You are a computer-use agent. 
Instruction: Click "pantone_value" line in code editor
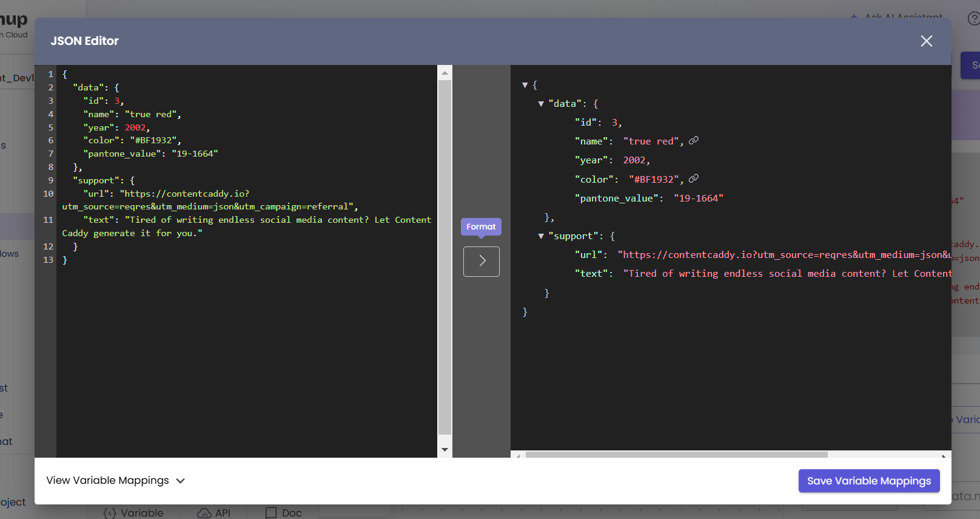(x=150, y=154)
